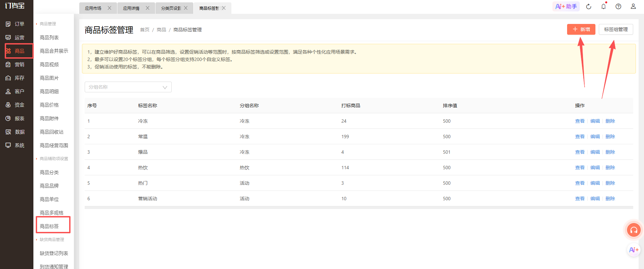This screenshot has height=269, width=644.
Task: Open the 资金 sidebar icon
Action: tap(8, 105)
